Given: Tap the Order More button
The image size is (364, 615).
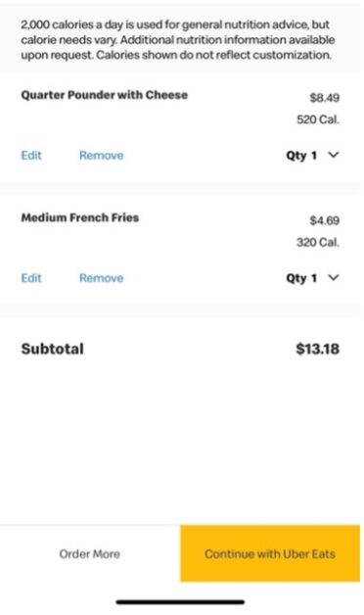Looking at the screenshot, I should click(90, 553).
